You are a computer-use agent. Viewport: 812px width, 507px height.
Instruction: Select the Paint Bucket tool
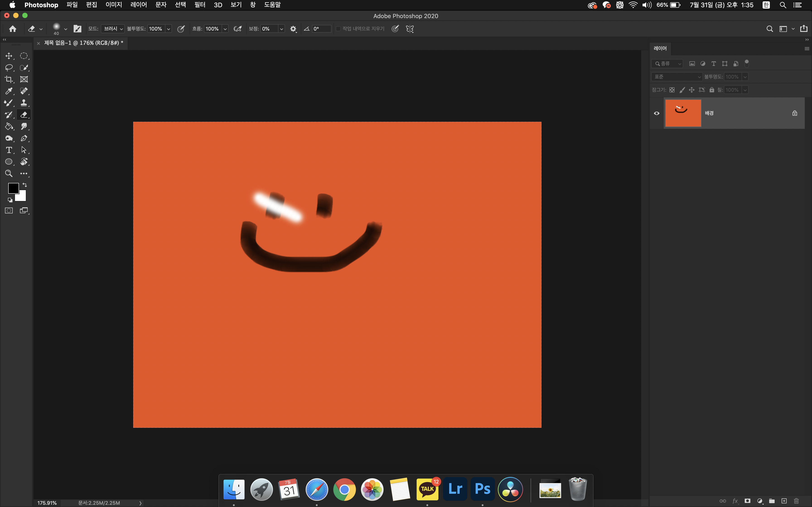click(x=9, y=127)
